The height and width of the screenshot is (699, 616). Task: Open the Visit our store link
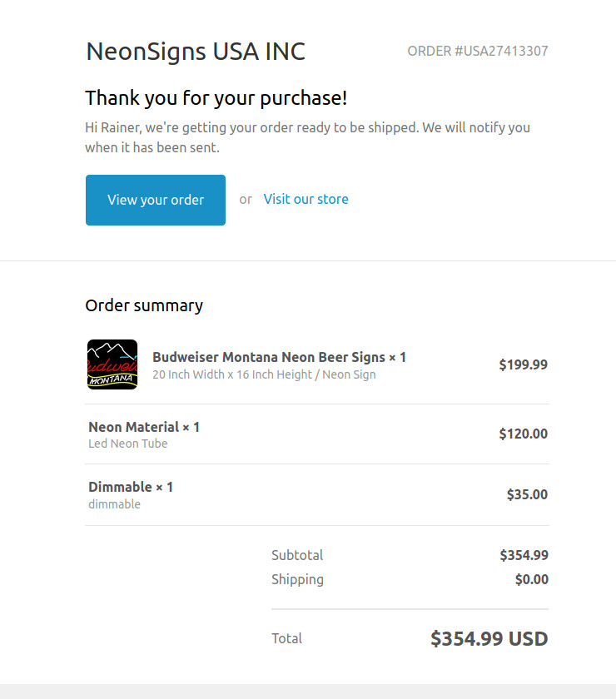pos(306,199)
